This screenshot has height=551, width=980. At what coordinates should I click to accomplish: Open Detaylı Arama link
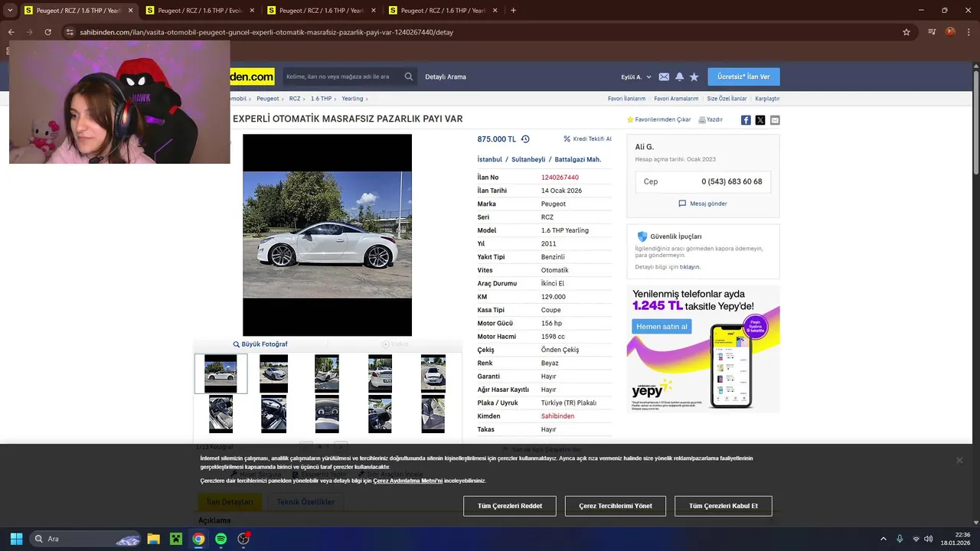click(446, 77)
